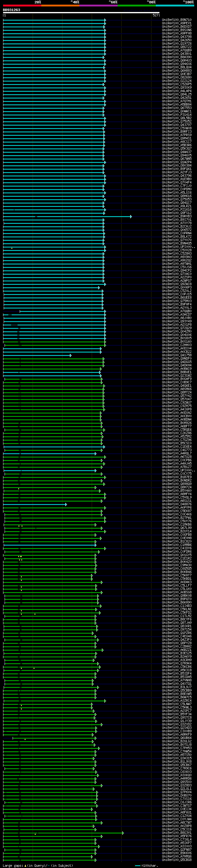Select the UniRef100_Q9ZWI8 label
This screenshot has height=868, width=197.
177,284
